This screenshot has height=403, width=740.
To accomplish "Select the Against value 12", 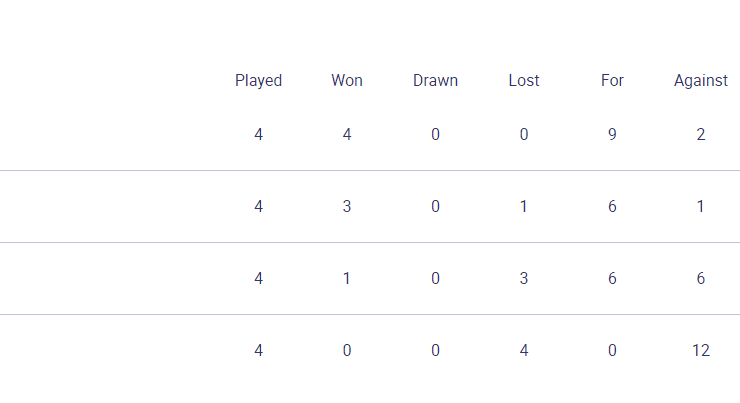I will (x=701, y=350).
